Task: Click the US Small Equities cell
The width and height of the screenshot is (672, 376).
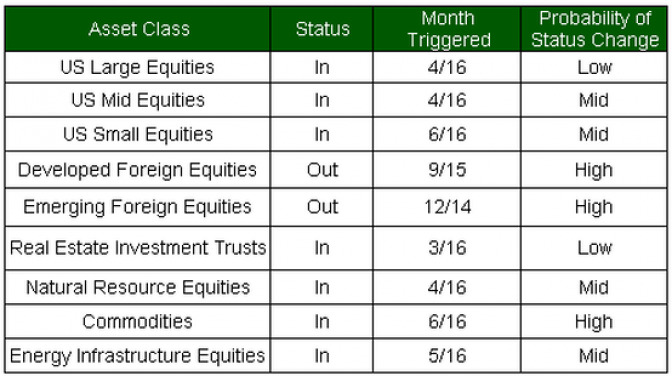Action: click(138, 134)
